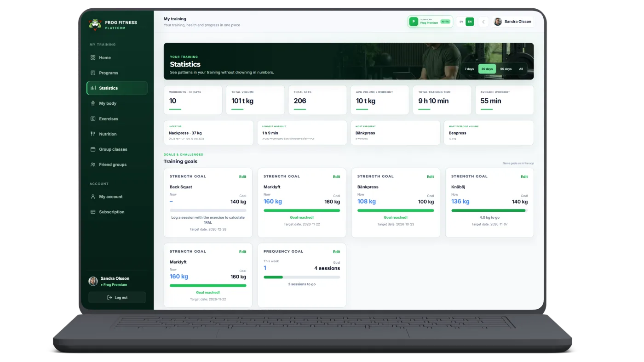This screenshot has height=362, width=644.
Task: Click the Exercises list icon
Action: point(93,119)
